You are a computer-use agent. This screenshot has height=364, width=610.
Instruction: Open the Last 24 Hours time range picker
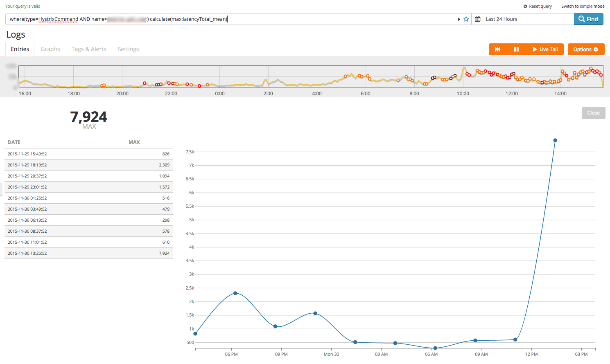click(502, 19)
